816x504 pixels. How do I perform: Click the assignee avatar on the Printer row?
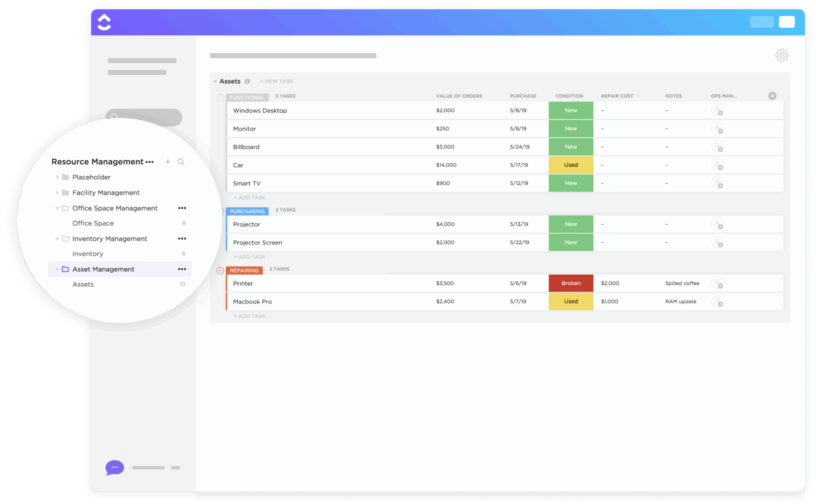tap(718, 283)
